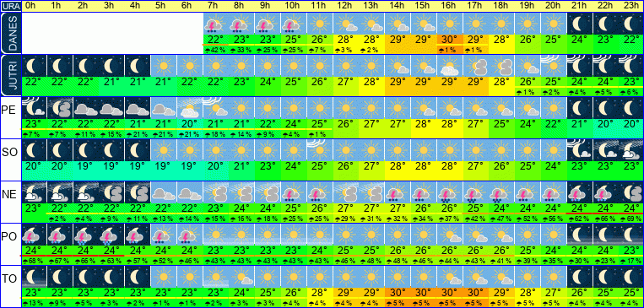Select the PE 2h cloudy icon
This screenshot has height=308, width=644.
[x=85, y=107]
